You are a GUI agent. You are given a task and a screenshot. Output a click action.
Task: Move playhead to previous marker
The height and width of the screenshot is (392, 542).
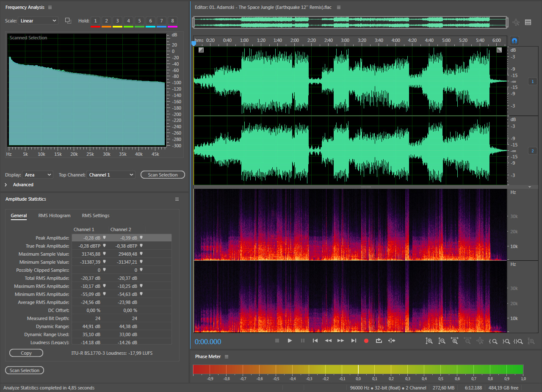[x=315, y=341]
